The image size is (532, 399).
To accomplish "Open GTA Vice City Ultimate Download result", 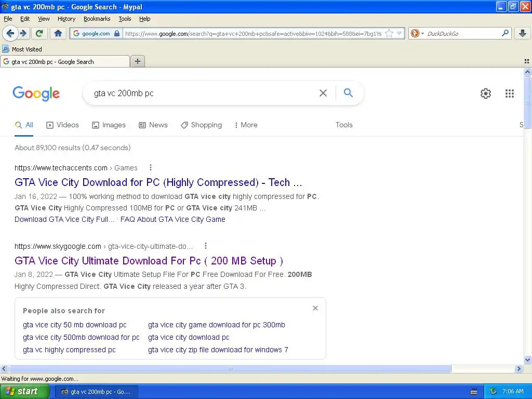I will (x=149, y=261).
